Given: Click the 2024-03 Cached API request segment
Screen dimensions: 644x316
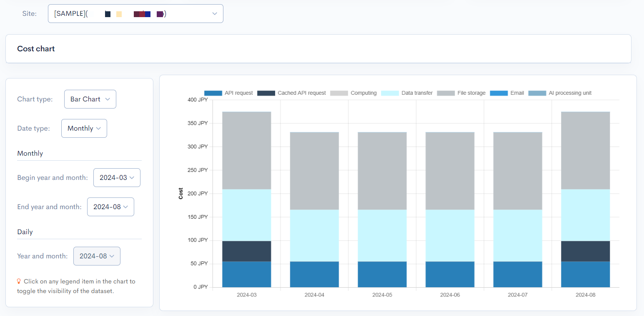Looking at the screenshot, I should (x=247, y=251).
